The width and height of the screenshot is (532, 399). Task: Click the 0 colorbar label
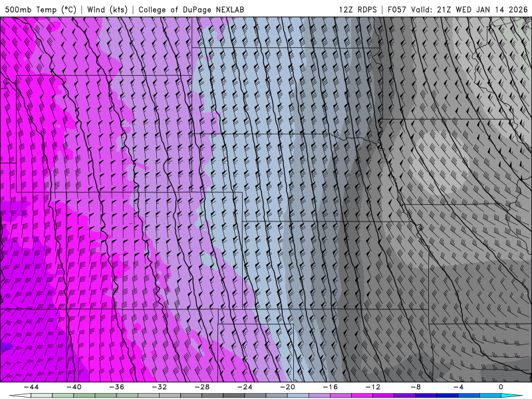(x=501, y=387)
